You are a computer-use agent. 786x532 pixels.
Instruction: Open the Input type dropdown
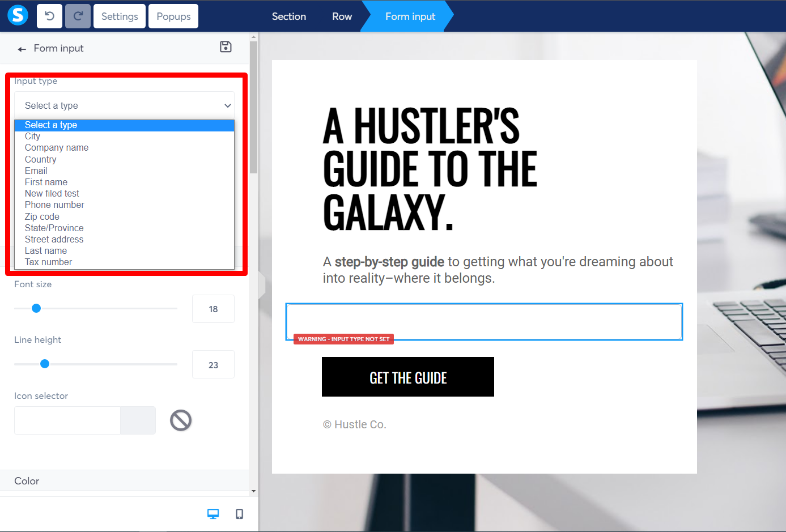(x=124, y=105)
